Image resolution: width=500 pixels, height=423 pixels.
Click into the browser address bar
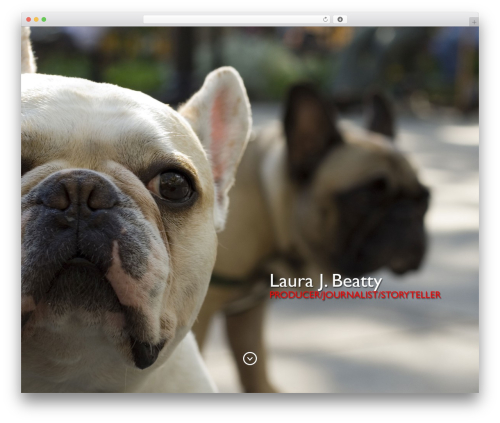[x=237, y=20]
